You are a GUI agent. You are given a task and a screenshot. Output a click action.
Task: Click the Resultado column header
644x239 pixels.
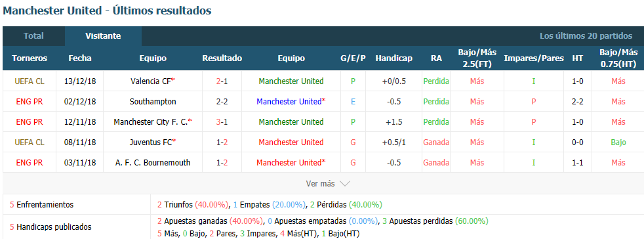[x=222, y=58]
